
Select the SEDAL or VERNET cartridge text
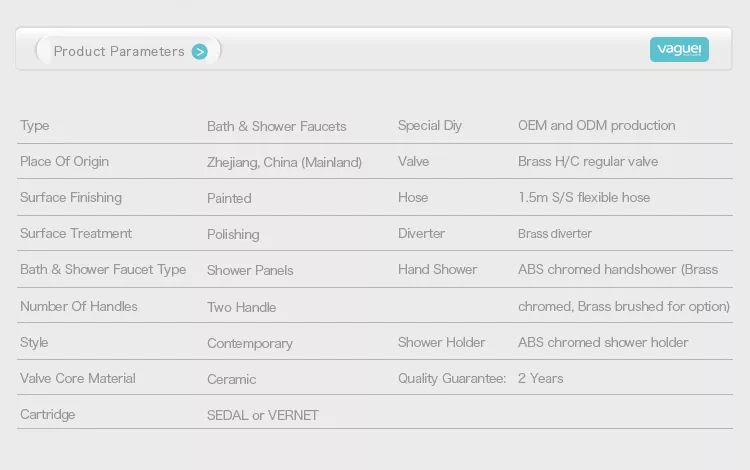tap(263, 415)
